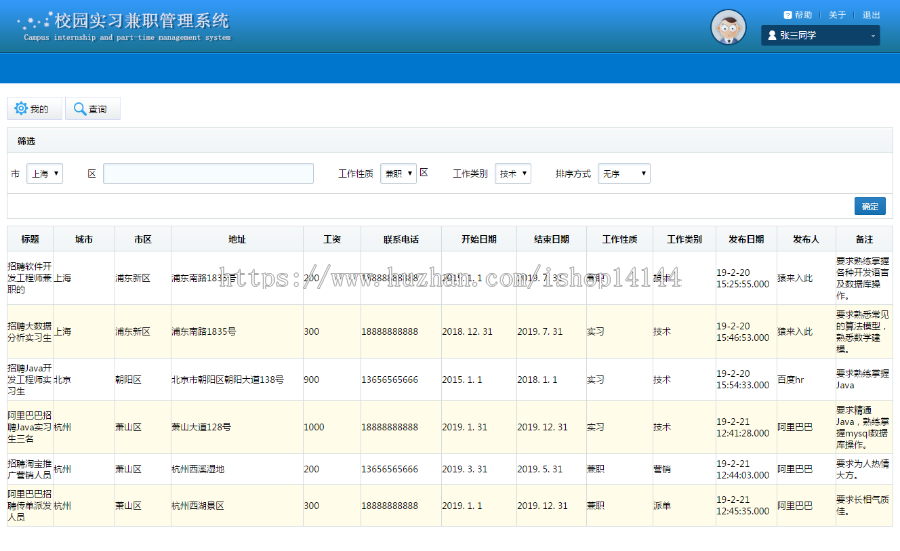Click the 要求长相气质佳 remark cell
The width and height of the screenshot is (900, 551).
click(863, 506)
